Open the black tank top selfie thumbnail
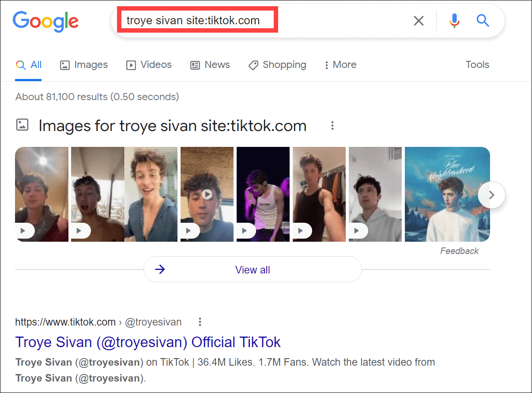This screenshot has width=532, height=393. pos(319,194)
